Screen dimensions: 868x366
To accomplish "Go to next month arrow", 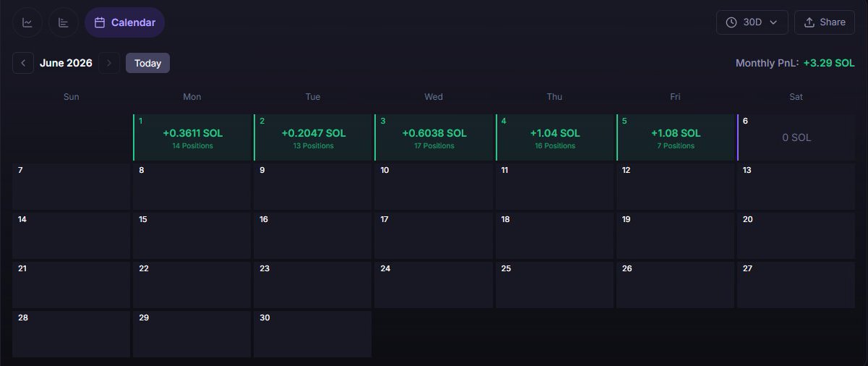I will pos(109,63).
